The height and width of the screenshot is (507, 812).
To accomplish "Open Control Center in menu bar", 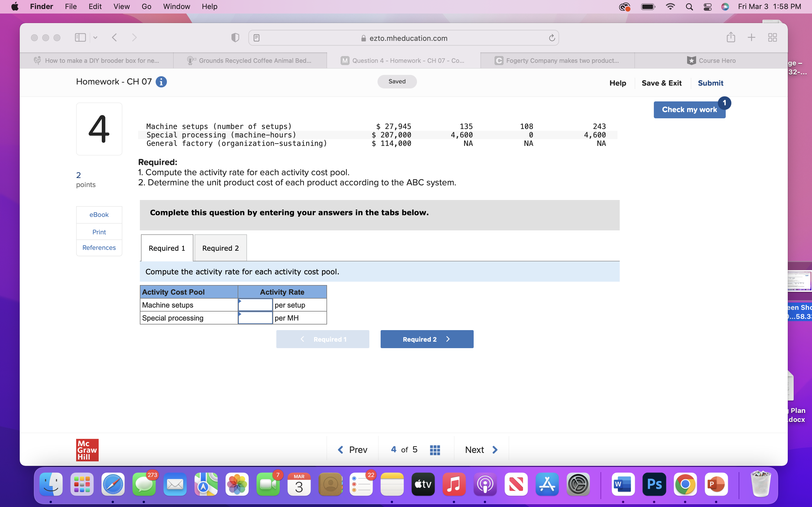I will click(x=707, y=7).
